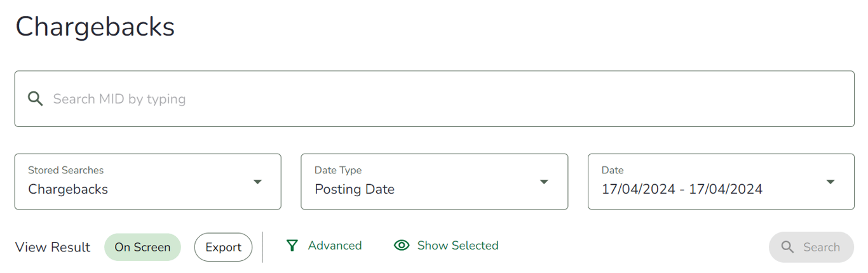The image size is (868, 273).
Task: Click the 17/04/2024 - 17/04/2024 date value
Action: (682, 189)
